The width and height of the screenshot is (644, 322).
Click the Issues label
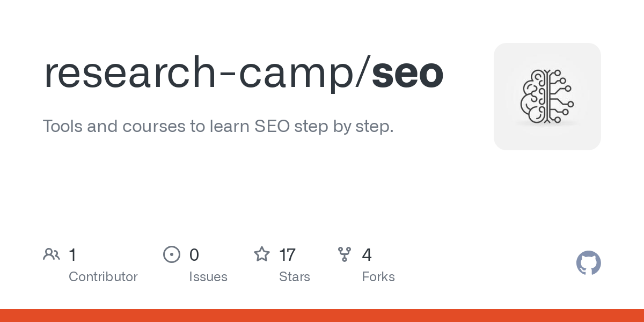coord(208,277)
